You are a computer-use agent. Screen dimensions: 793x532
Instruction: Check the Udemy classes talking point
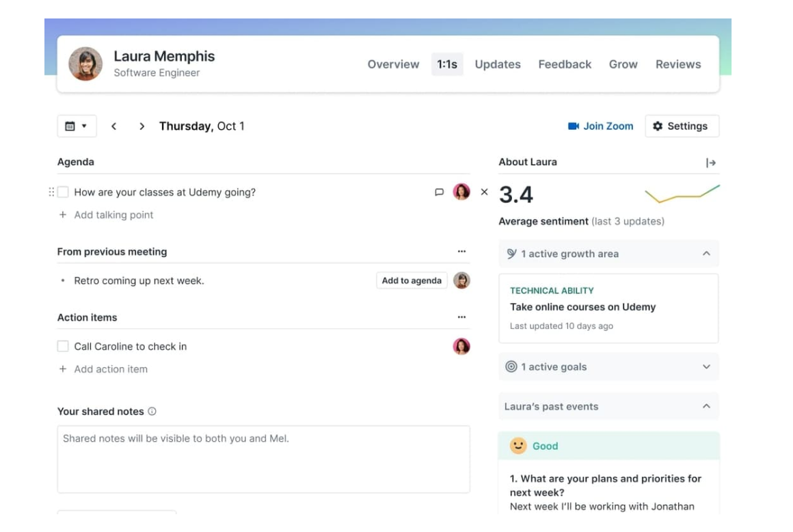[63, 192]
